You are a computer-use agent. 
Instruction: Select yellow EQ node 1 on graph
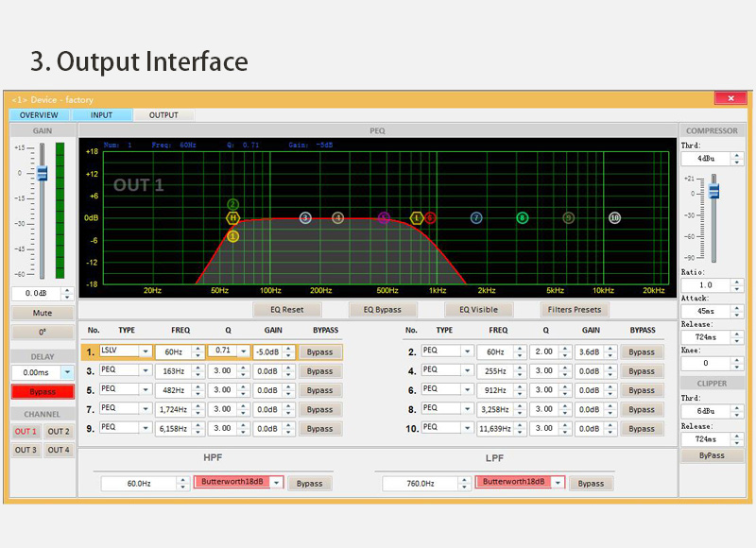click(x=233, y=236)
